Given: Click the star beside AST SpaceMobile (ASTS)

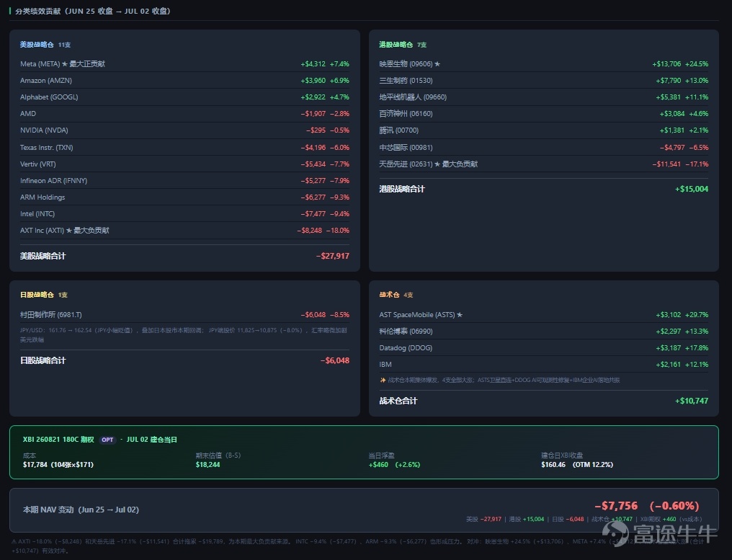Looking at the screenshot, I should 460,315.
